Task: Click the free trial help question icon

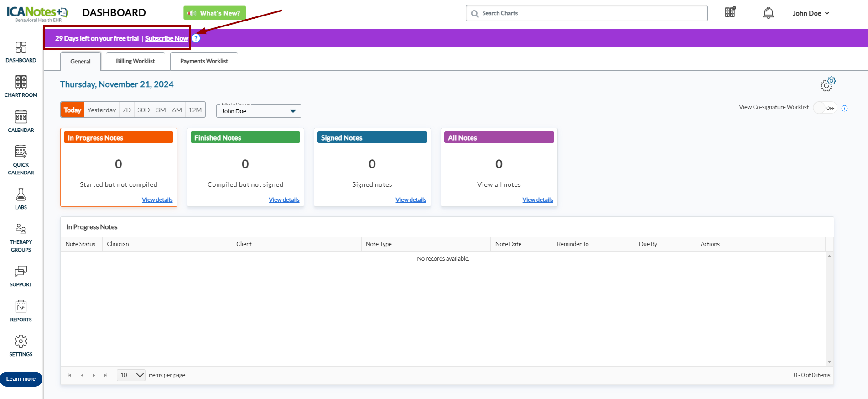Action: (x=196, y=38)
